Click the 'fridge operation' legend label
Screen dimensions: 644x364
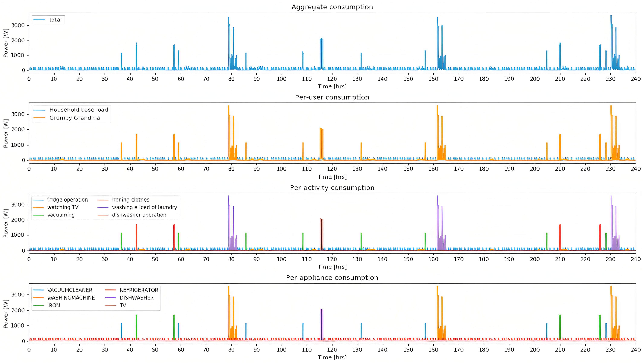pyautogui.click(x=68, y=200)
